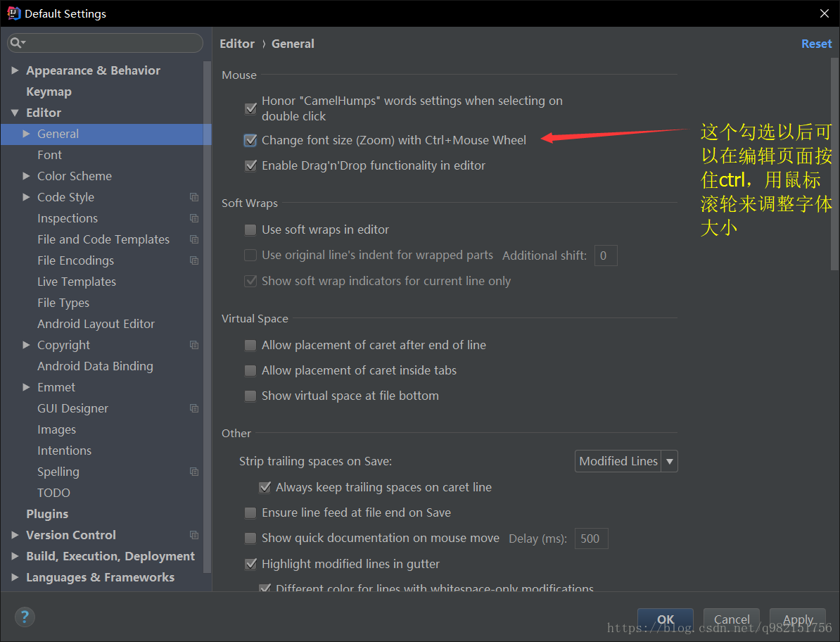The width and height of the screenshot is (840, 642).
Task: Click the project-level icon beside File Encodings
Action: coord(194,260)
